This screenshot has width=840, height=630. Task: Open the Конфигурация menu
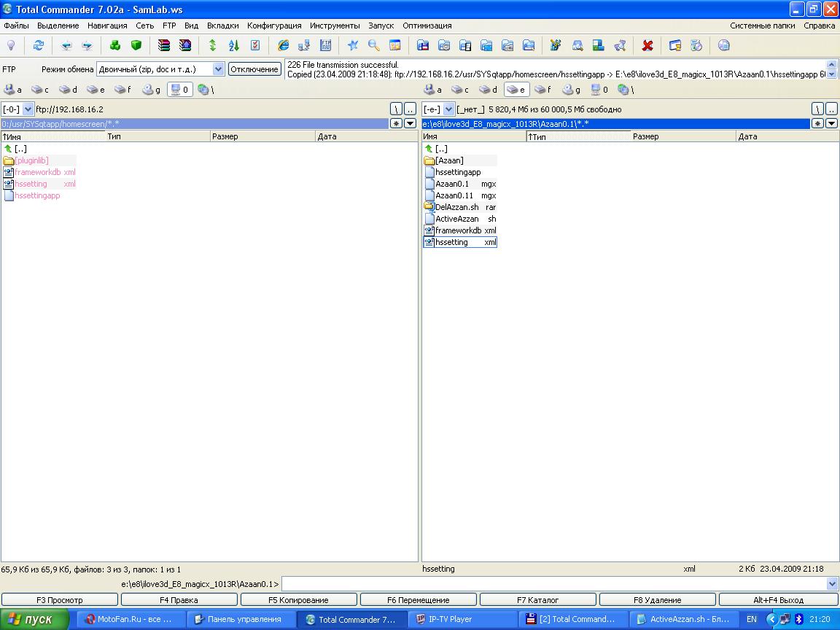pyautogui.click(x=274, y=26)
